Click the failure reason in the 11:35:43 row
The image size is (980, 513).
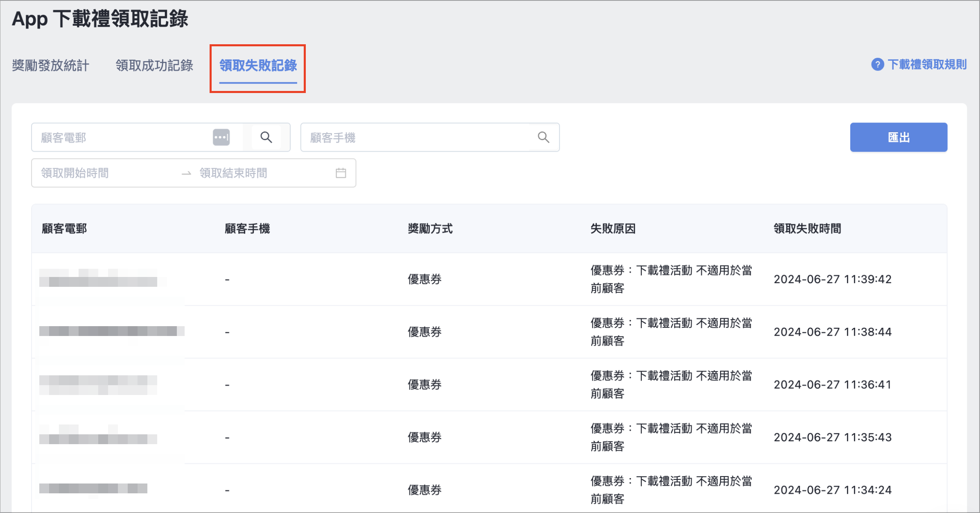point(671,438)
